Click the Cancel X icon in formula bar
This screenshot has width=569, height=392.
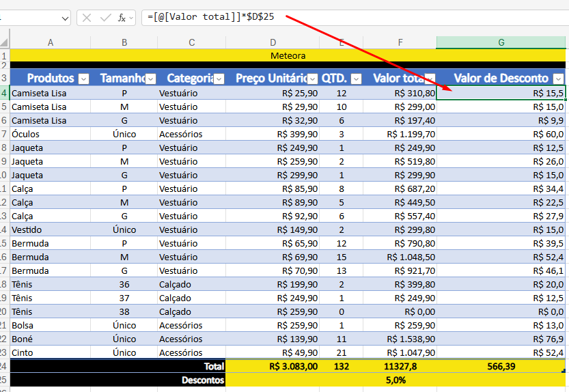(86, 18)
